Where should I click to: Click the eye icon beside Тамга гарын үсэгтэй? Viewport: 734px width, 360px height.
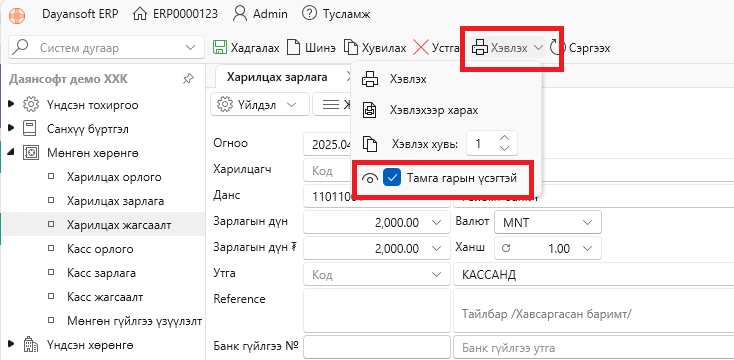[370, 178]
